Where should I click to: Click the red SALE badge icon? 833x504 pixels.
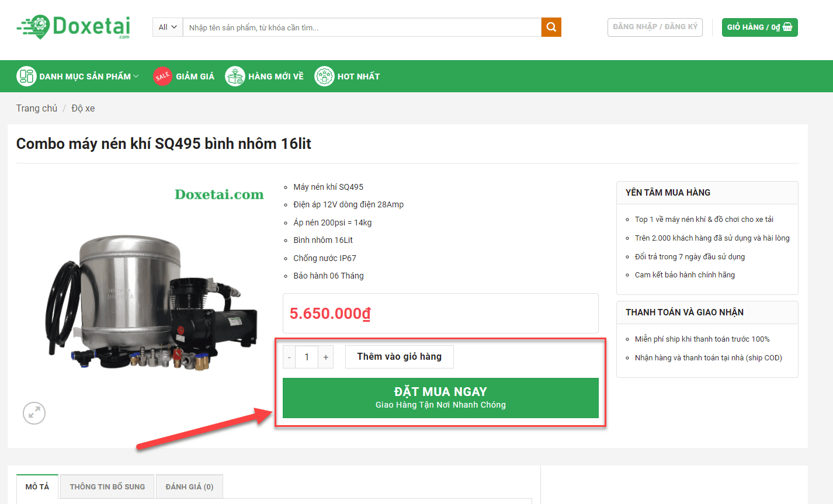pyautogui.click(x=162, y=77)
